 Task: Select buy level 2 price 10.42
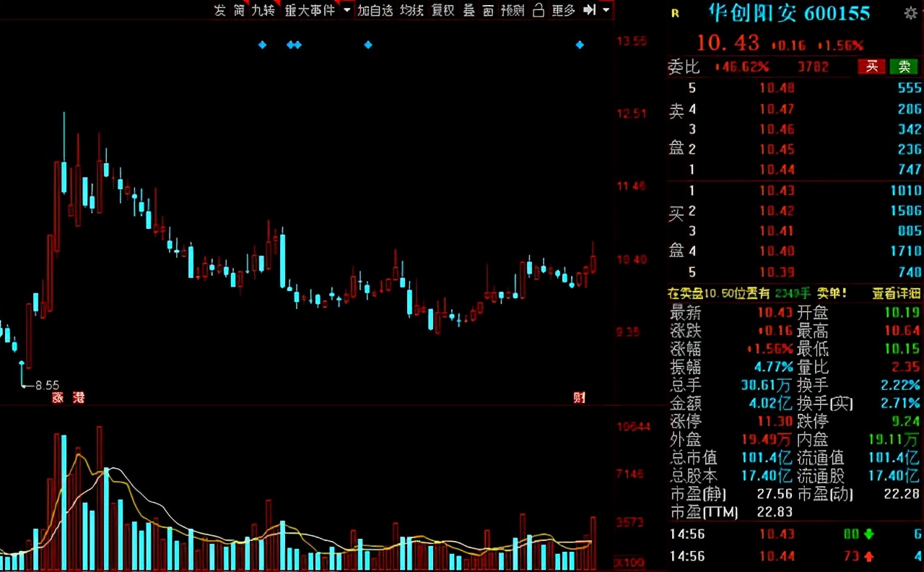pyautogui.click(x=777, y=211)
